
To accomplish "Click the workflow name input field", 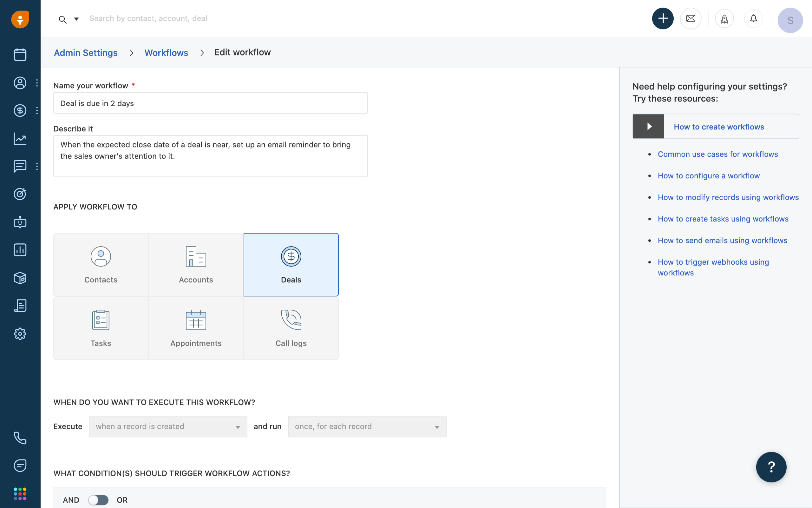I will tap(211, 103).
